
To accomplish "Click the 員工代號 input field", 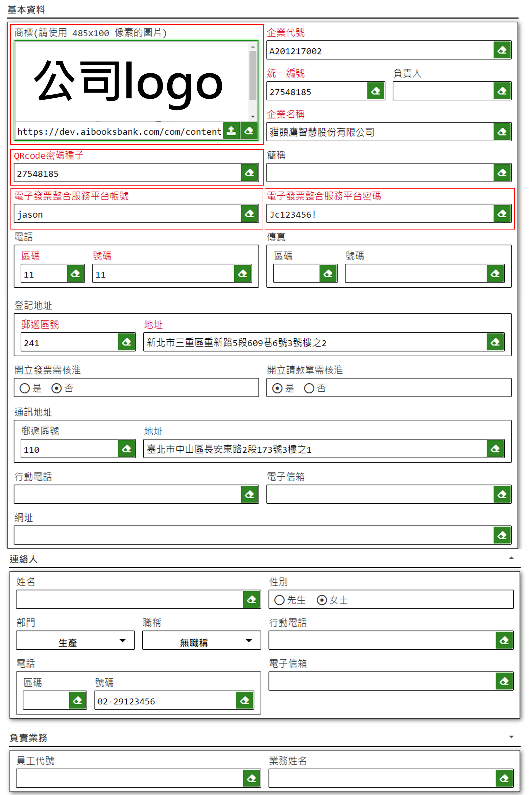I will click(129, 778).
